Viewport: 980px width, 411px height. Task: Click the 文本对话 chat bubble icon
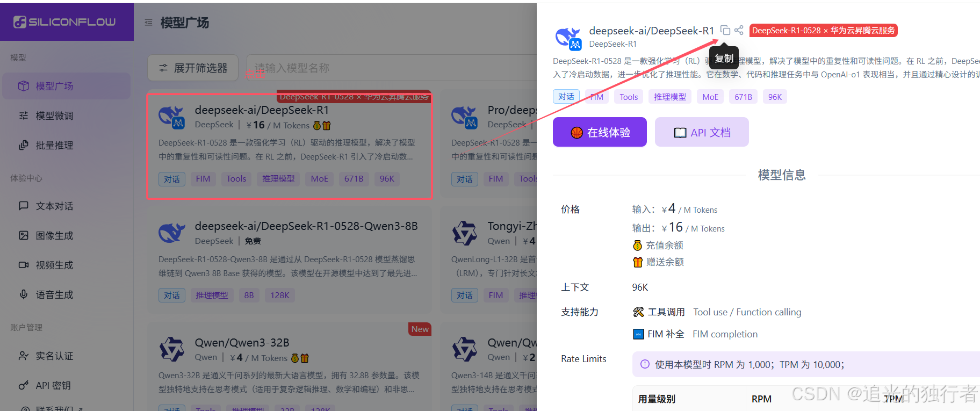point(24,206)
